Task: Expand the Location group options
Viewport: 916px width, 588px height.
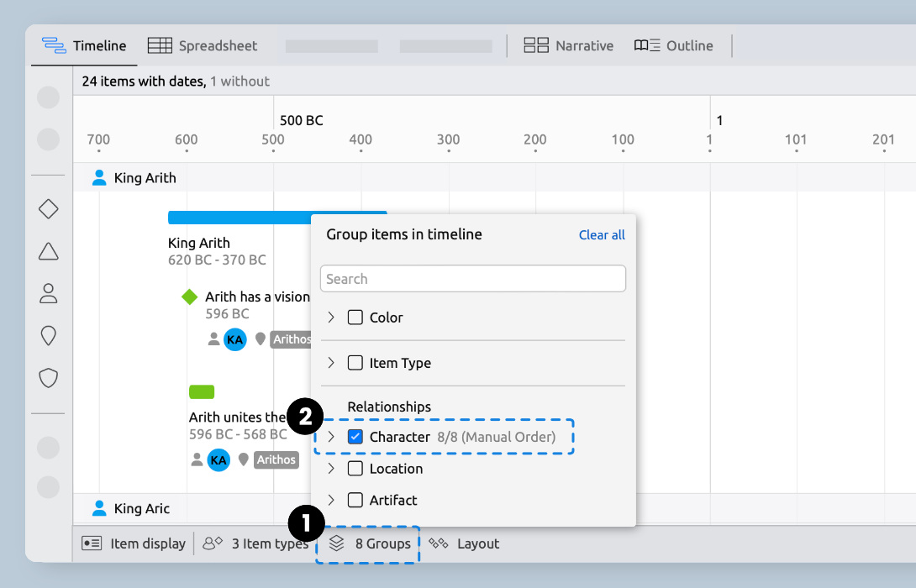Action: (x=331, y=468)
